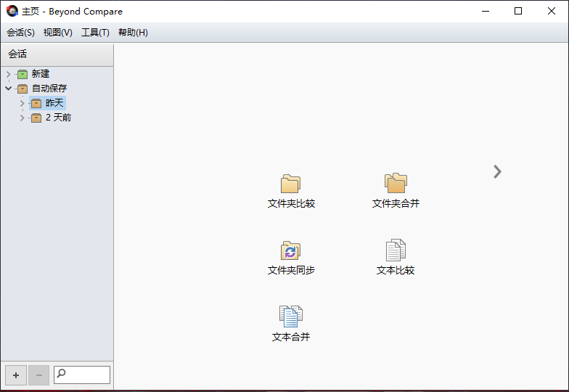This screenshot has width=569, height=392.
Task: Select the 自动保存 tree label
Action: pos(49,89)
